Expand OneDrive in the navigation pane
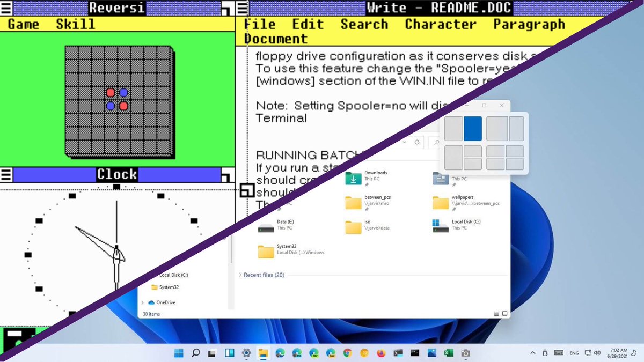644x362 pixels. 142,301
